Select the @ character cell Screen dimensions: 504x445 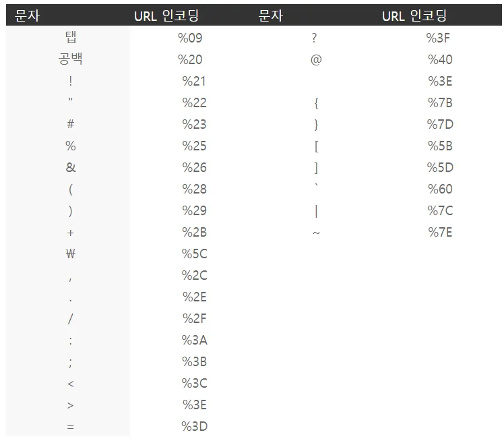(316, 59)
